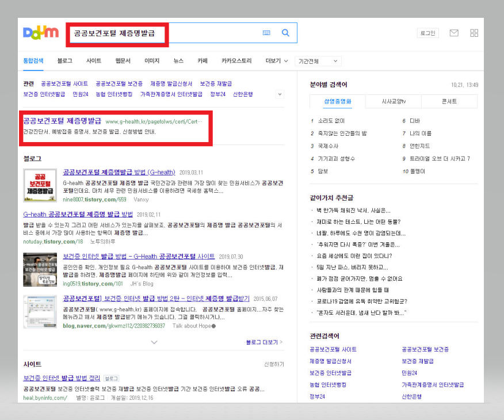Open the nine8007.tistory.com/659 URL

(94, 200)
